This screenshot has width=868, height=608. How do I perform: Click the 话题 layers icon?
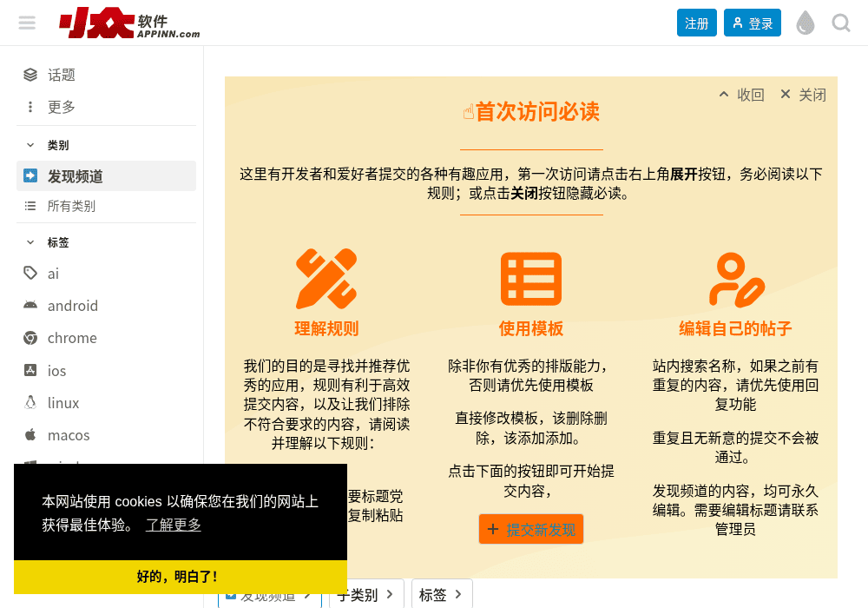[30, 75]
